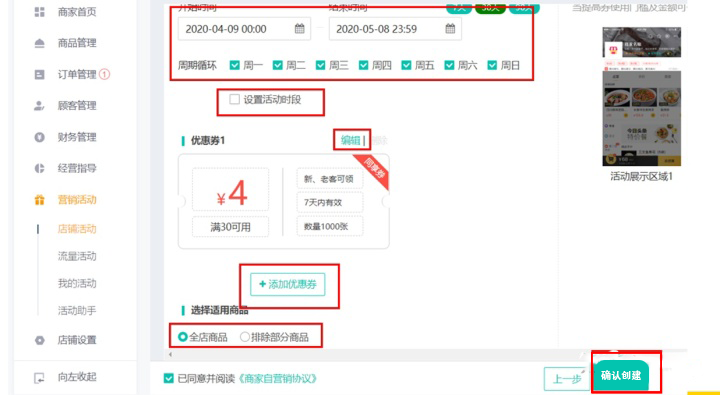Click the 店铺设置 gear icon
This screenshot has height=395, width=720.
coord(39,340)
